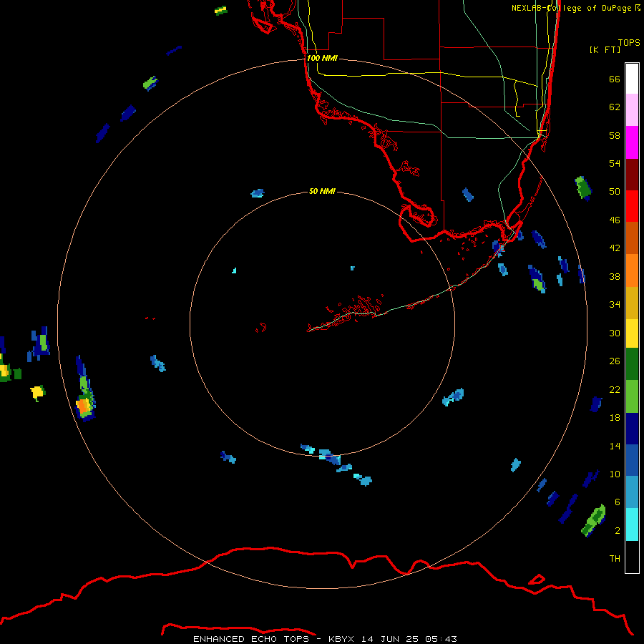The image size is (644, 644).
Task: Click the orange-core storm cell echo
Action: [84, 406]
